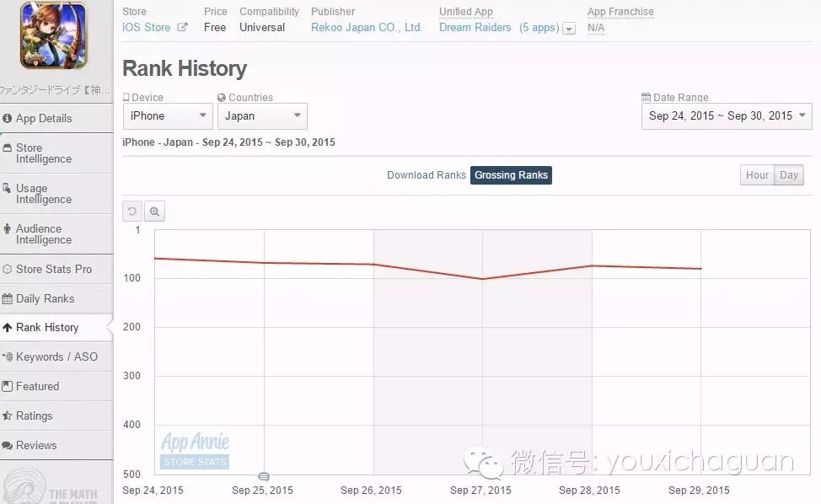Click the chart reset icon
Viewport: 821px width, 504px height.
(x=131, y=211)
